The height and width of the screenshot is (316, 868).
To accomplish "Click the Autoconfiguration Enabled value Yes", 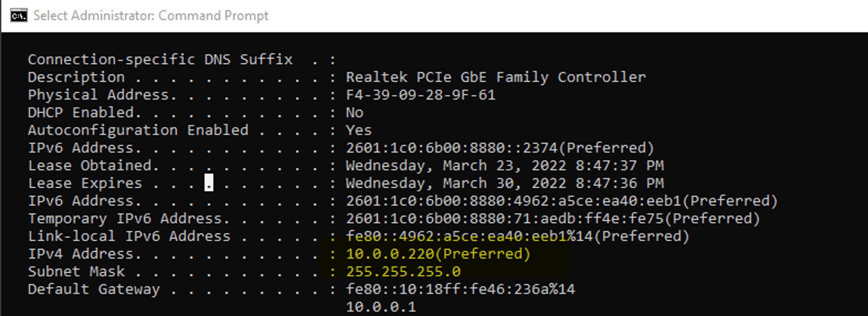I will (359, 130).
